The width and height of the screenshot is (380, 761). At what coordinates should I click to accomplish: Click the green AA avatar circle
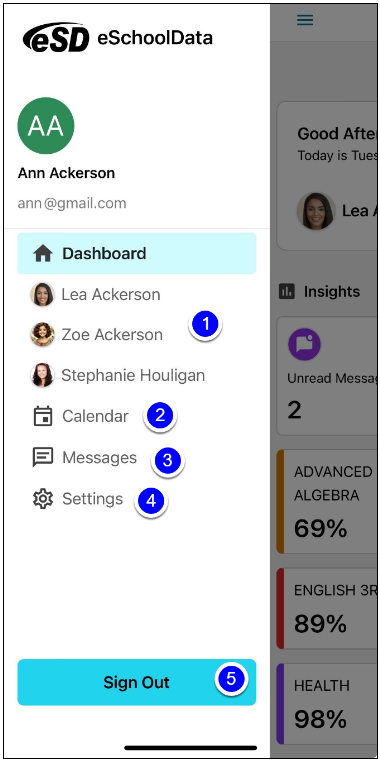pos(46,126)
